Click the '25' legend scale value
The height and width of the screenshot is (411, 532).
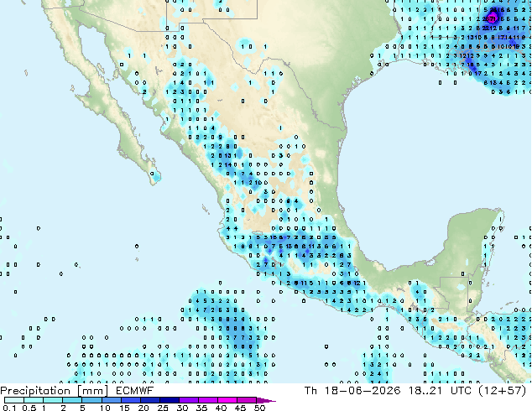(163, 408)
